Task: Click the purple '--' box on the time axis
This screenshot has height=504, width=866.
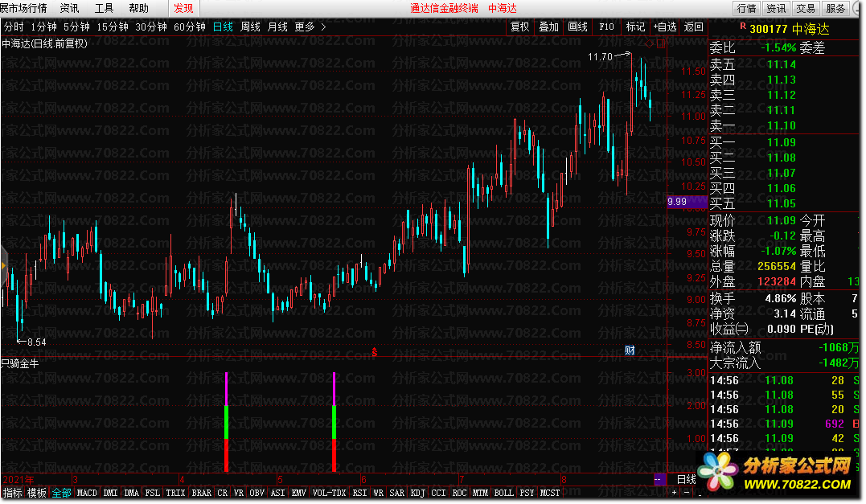Action: click(659, 479)
